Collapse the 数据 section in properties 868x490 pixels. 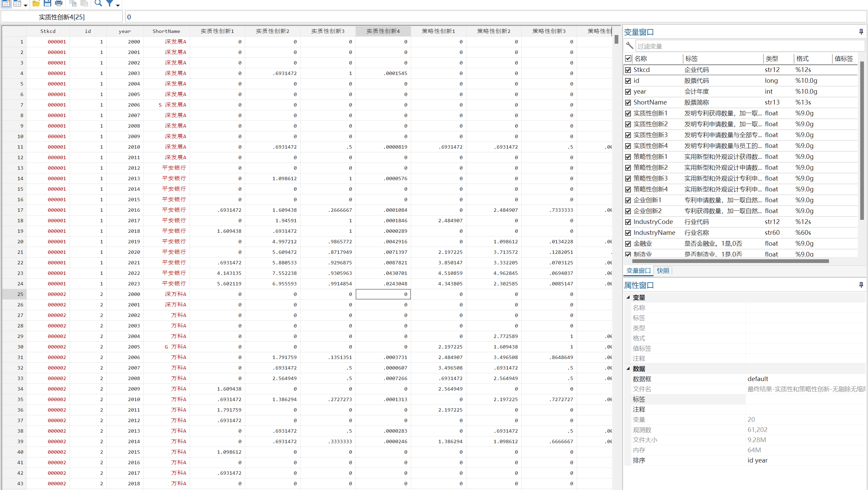point(628,369)
